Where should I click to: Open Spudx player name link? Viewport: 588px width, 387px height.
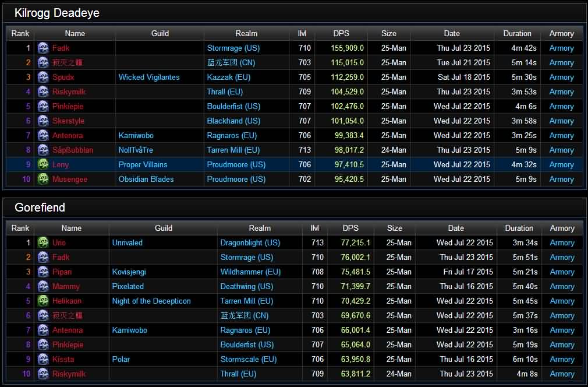[63, 78]
